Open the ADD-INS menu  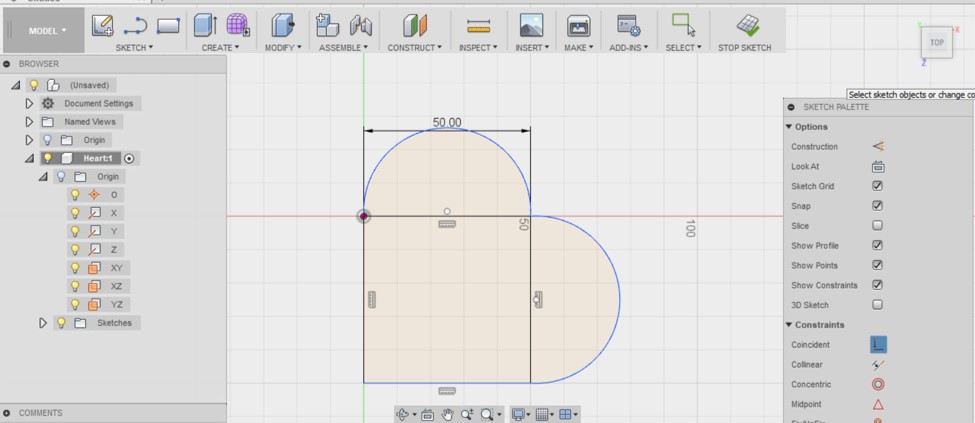point(629,47)
